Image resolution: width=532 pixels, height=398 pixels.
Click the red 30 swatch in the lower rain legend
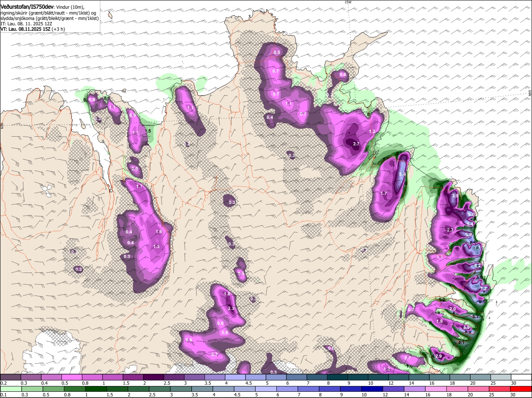522,389
